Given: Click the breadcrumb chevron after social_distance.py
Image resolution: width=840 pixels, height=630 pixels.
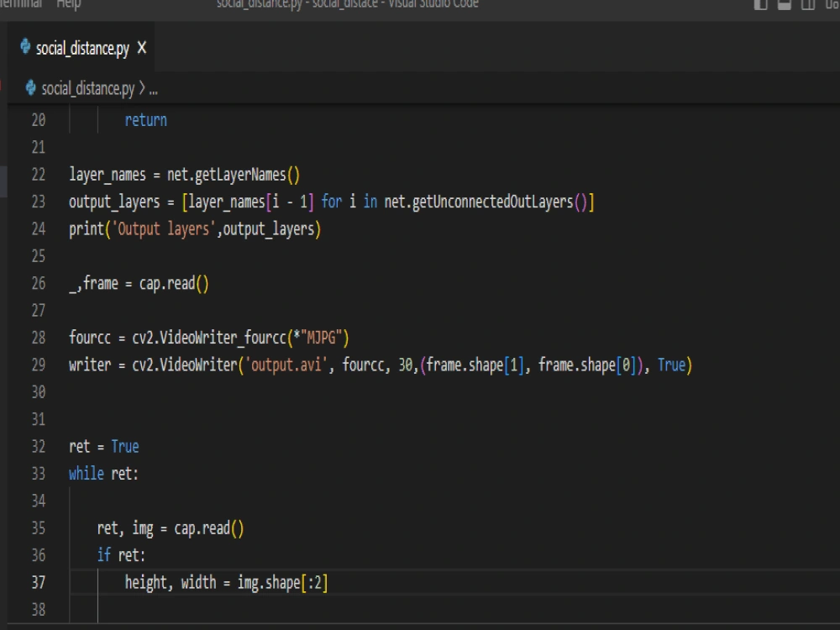Looking at the screenshot, I should [142, 88].
